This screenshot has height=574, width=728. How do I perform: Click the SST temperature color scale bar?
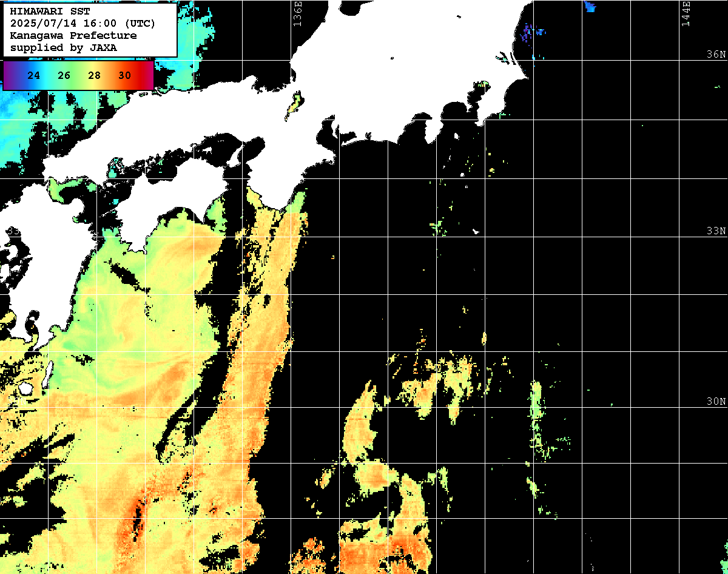point(78,76)
